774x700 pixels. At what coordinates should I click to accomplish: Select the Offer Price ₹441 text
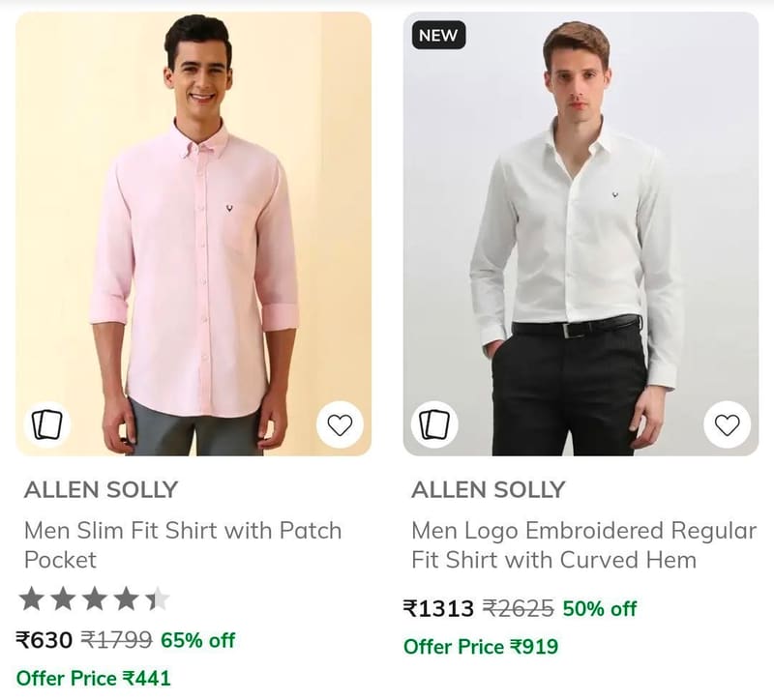click(x=93, y=679)
